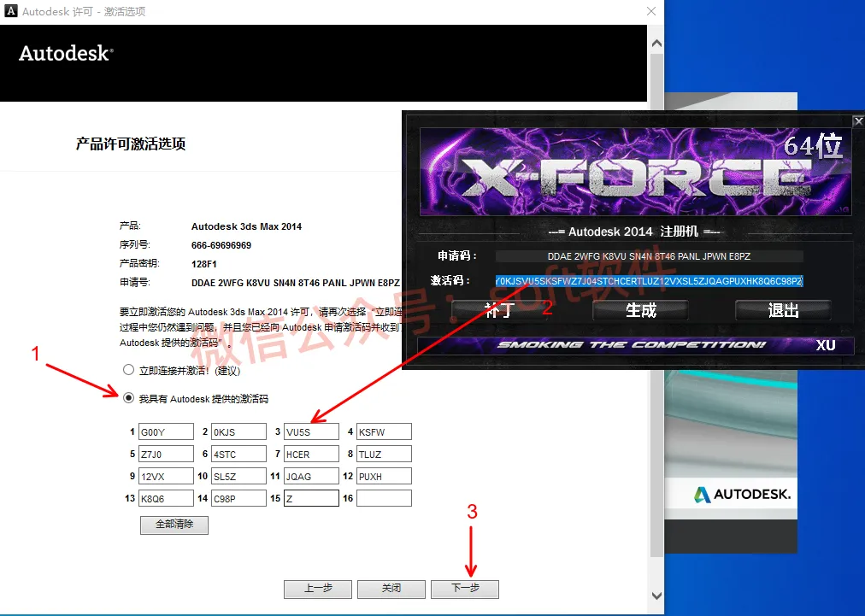Select 我具有 Autodesk 提供的激活码 radio option
865x616 pixels.
[x=128, y=397]
